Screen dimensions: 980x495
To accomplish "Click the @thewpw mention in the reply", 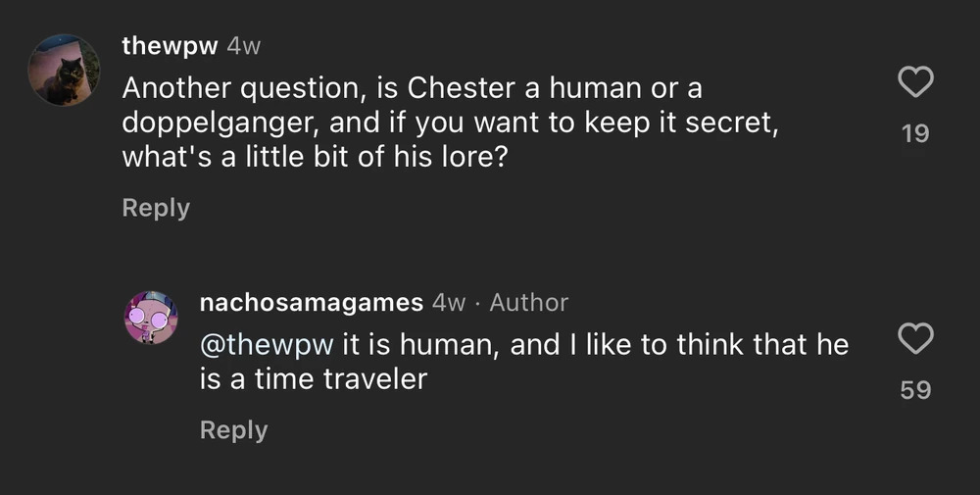I will click(267, 344).
